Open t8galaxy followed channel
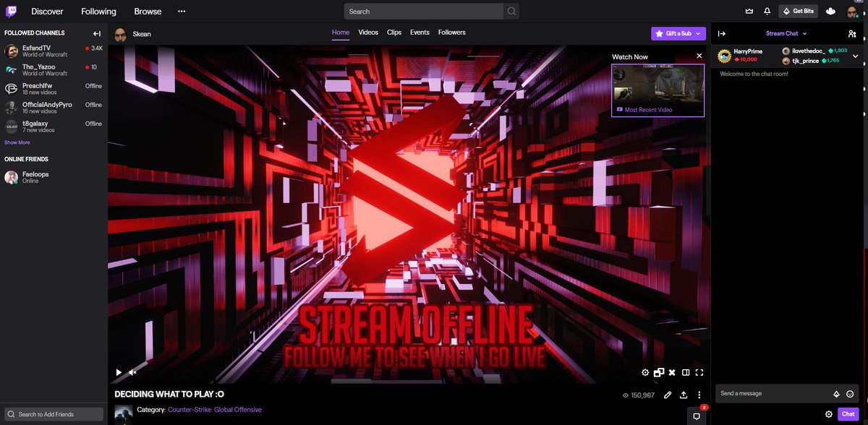The height and width of the screenshot is (425, 868). [54, 126]
